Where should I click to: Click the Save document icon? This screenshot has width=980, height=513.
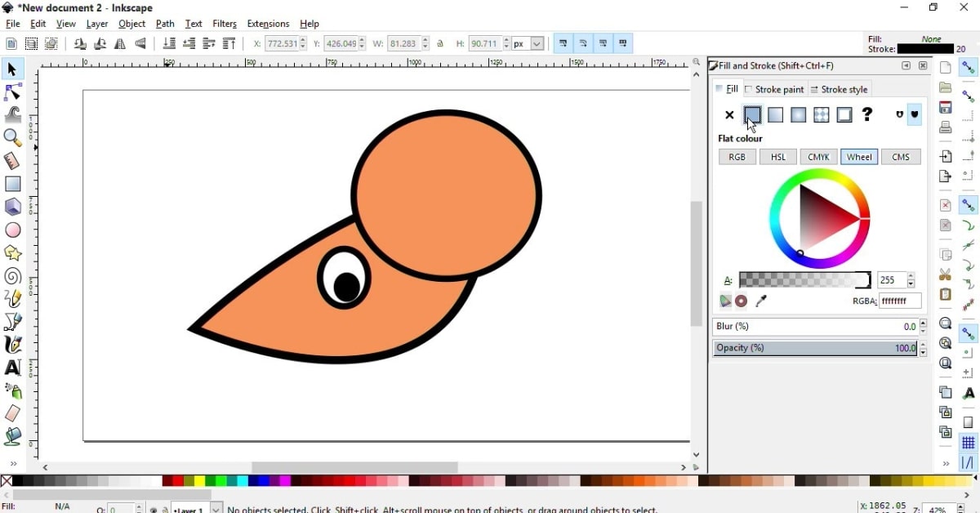coord(946,108)
